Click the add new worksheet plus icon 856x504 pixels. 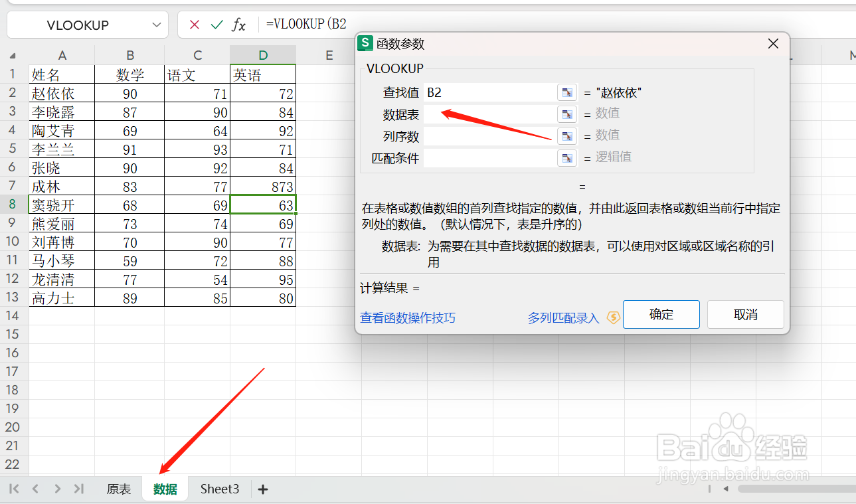[263, 488]
